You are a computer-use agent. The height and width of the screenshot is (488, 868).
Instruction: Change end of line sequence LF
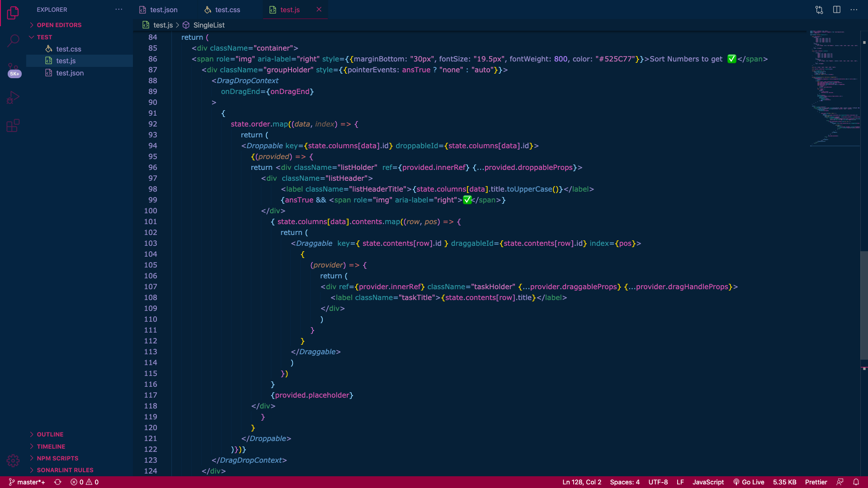pyautogui.click(x=680, y=482)
